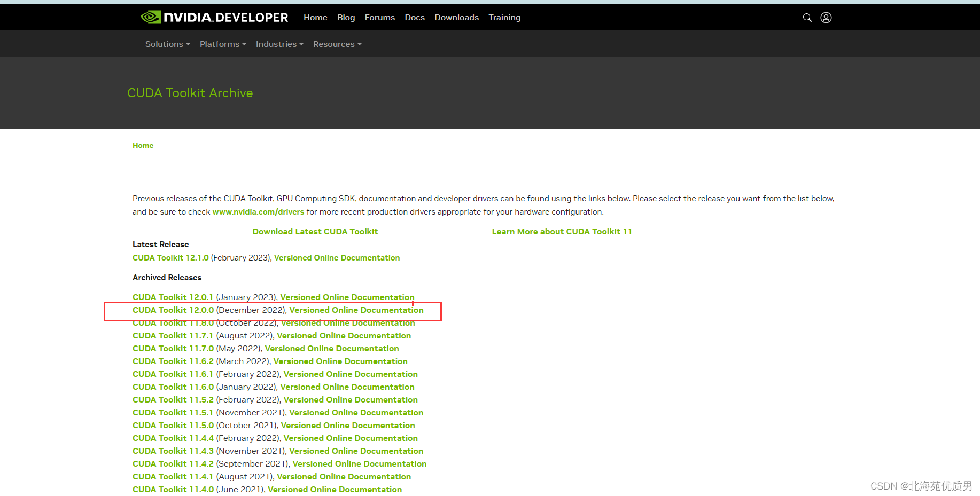Open Versioned Online Documentation for 11.4.4
The height and width of the screenshot is (496, 980).
pyautogui.click(x=351, y=438)
